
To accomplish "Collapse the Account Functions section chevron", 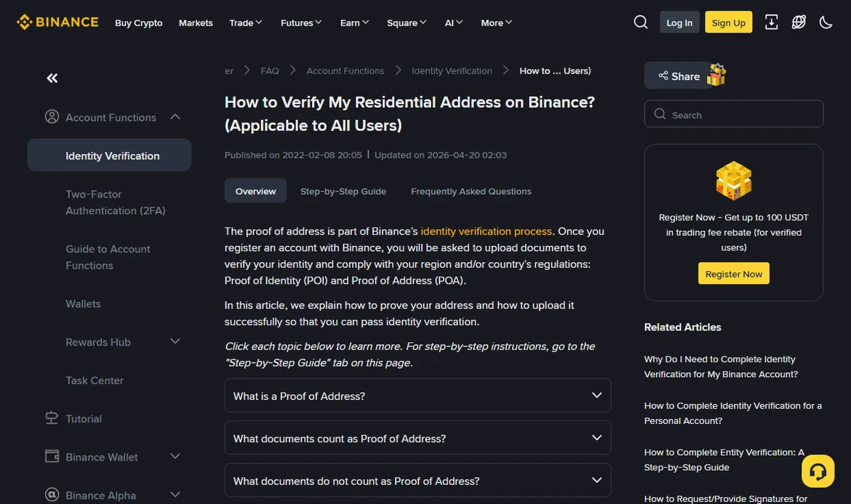I will tap(176, 117).
